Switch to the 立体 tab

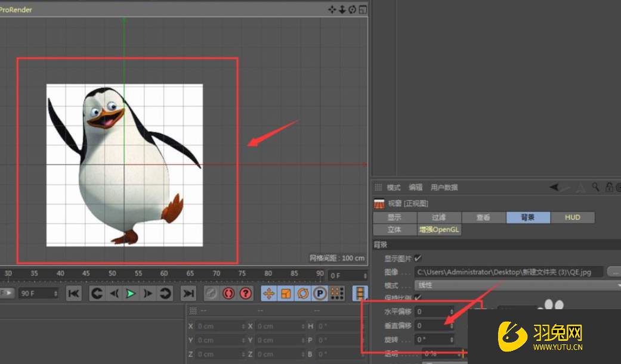pos(394,229)
